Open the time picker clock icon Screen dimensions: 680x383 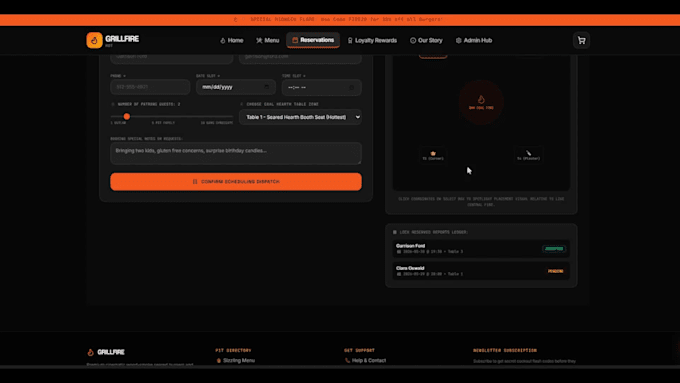pos(352,88)
